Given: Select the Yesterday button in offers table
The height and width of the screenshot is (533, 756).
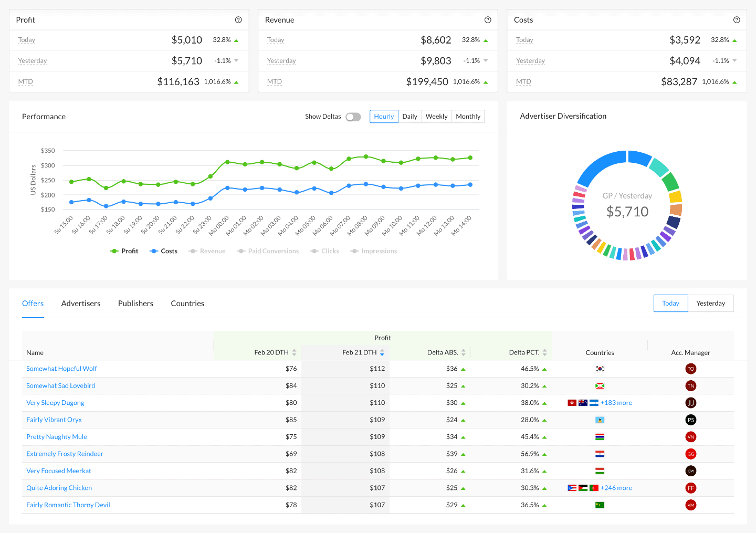Looking at the screenshot, I should [x=710, y=304].
